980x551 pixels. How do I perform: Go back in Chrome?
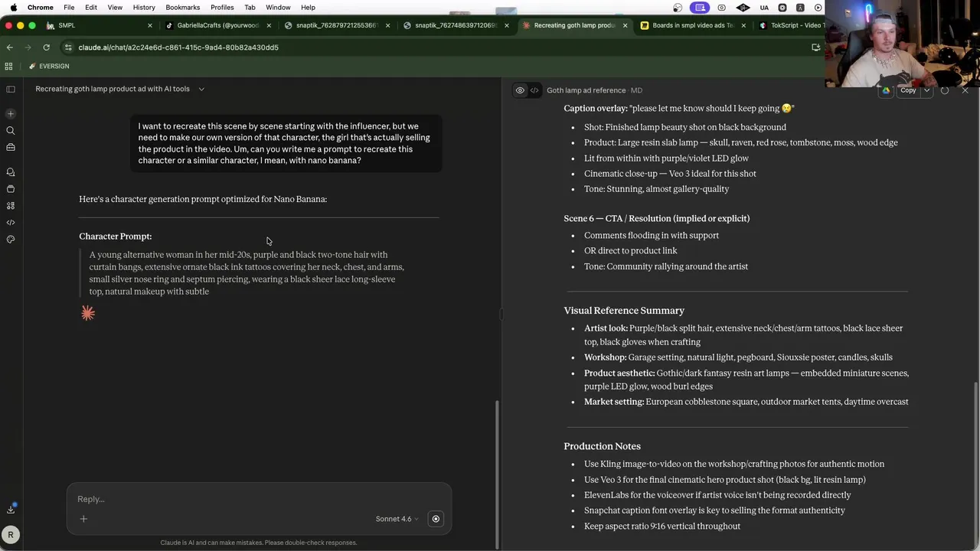click(x=9, y=47)
